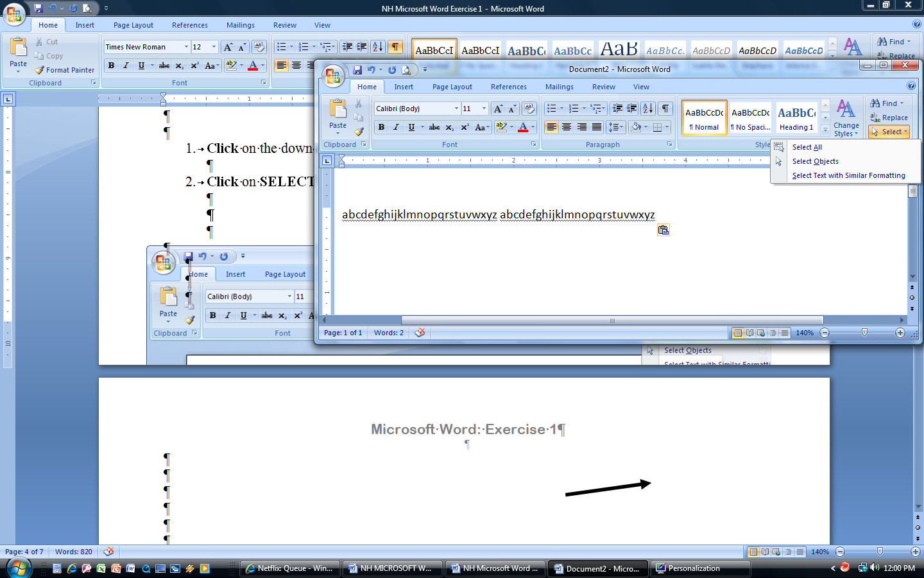Click Document2's zoom slider handle

click(x=864, y=333)
